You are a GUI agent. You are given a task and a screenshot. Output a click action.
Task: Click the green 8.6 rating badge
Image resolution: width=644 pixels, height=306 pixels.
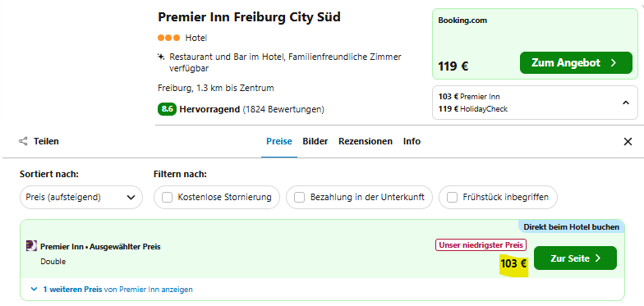(x=167, y=110)
